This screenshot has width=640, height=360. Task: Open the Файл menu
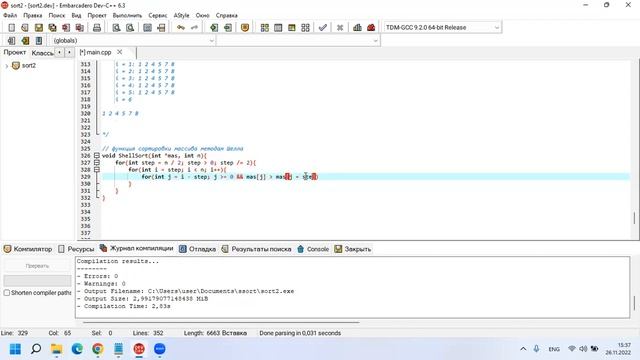10,15
